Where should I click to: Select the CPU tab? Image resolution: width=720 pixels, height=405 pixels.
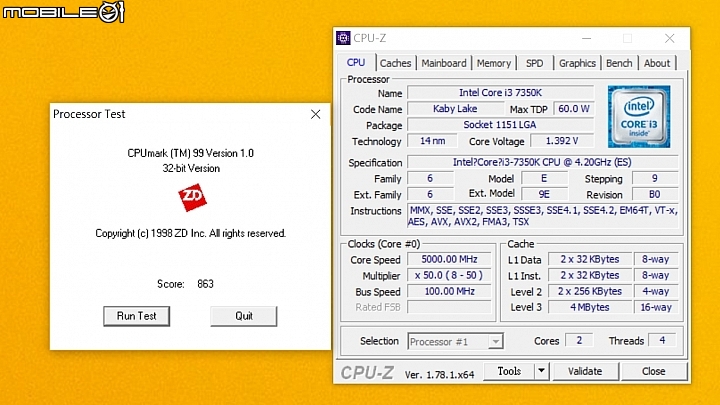click(356, 62)
